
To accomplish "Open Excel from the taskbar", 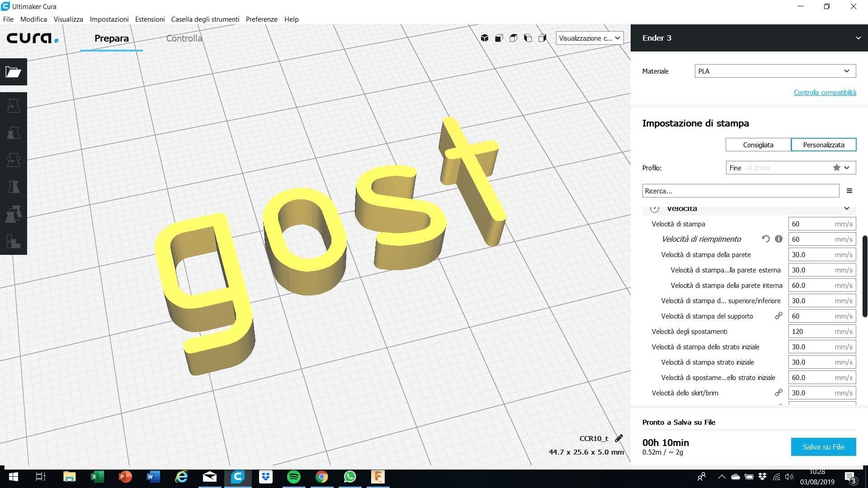I will click(x=97, y=477).
